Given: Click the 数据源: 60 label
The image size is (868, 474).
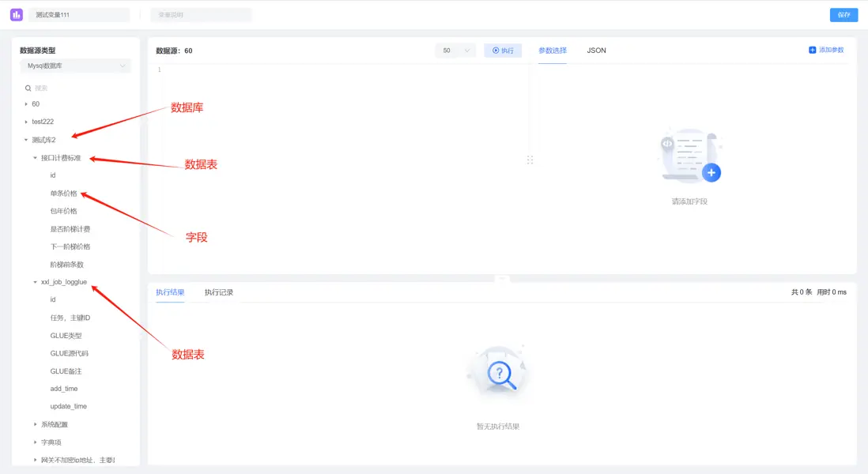Looking at the screenshot, I should 175,51.
